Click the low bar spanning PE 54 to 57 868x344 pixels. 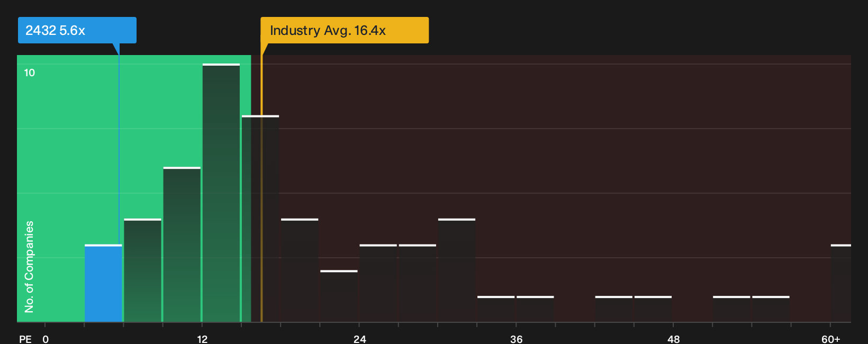click(x=771, y=309)
